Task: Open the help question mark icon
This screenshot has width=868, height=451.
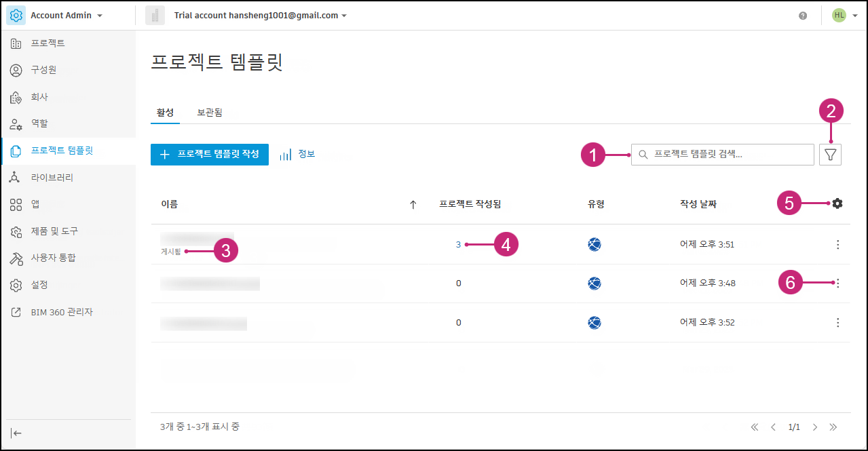Action: click(x=803, y=16)
